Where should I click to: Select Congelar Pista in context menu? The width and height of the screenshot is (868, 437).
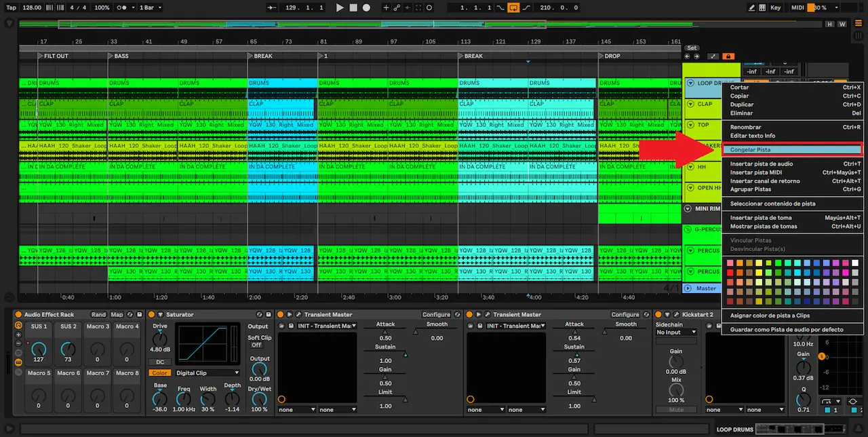point(792,149)
